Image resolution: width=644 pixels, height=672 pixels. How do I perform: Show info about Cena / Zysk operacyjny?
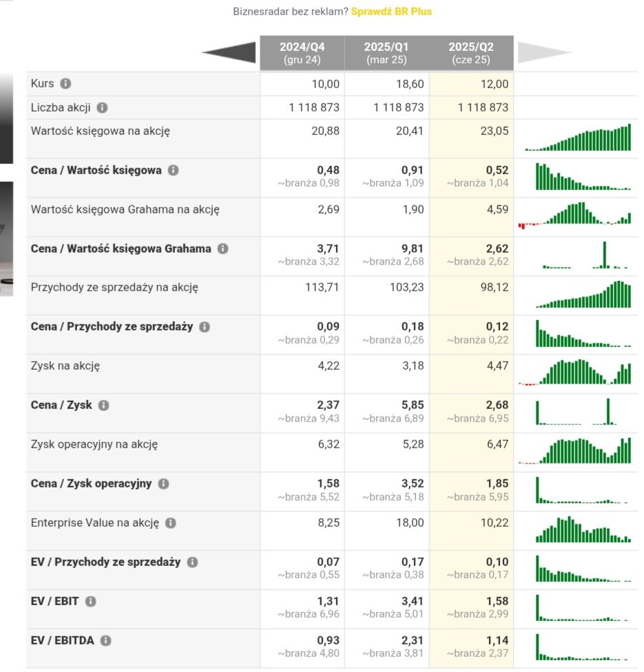pyautogui.click(x=163, y=484)
